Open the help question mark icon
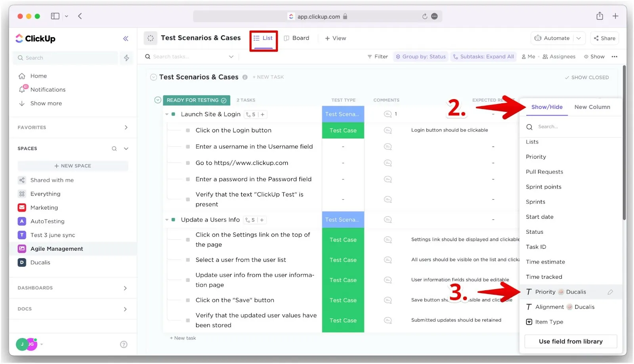The image size is (634, 364). coord(124,344)
